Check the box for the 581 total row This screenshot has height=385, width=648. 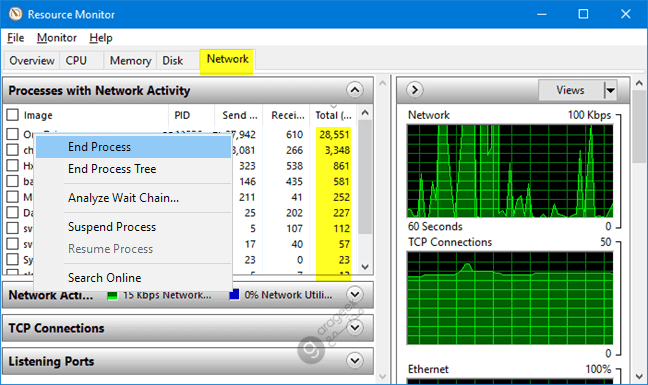click(x=13, y=181)
